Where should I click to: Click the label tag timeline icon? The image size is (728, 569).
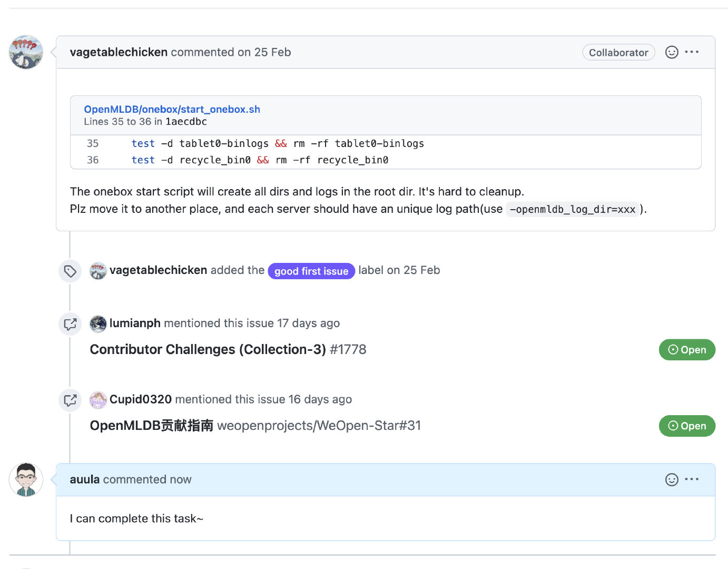tap(70, 271)
